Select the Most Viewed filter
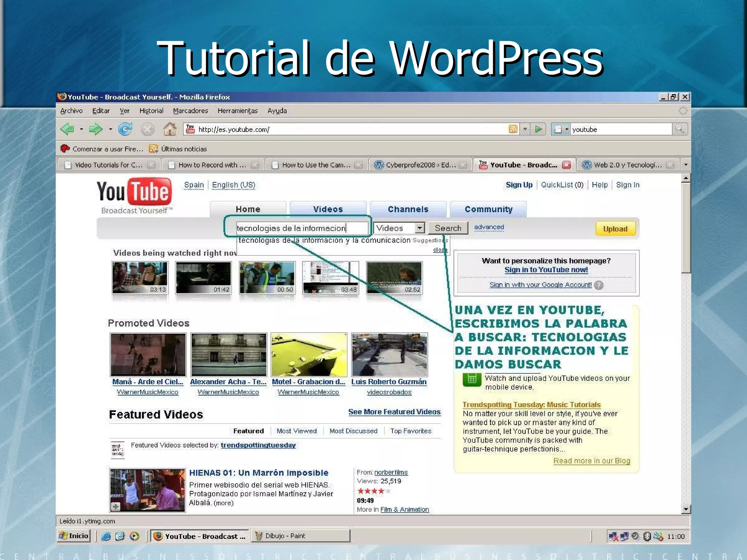Viewport: 747px width, 560px height. coord(297,431)
